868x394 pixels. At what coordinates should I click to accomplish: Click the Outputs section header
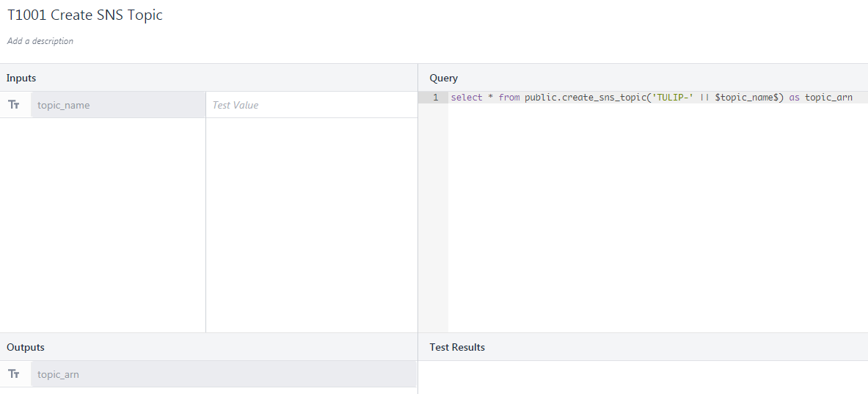tap(26, 347)
